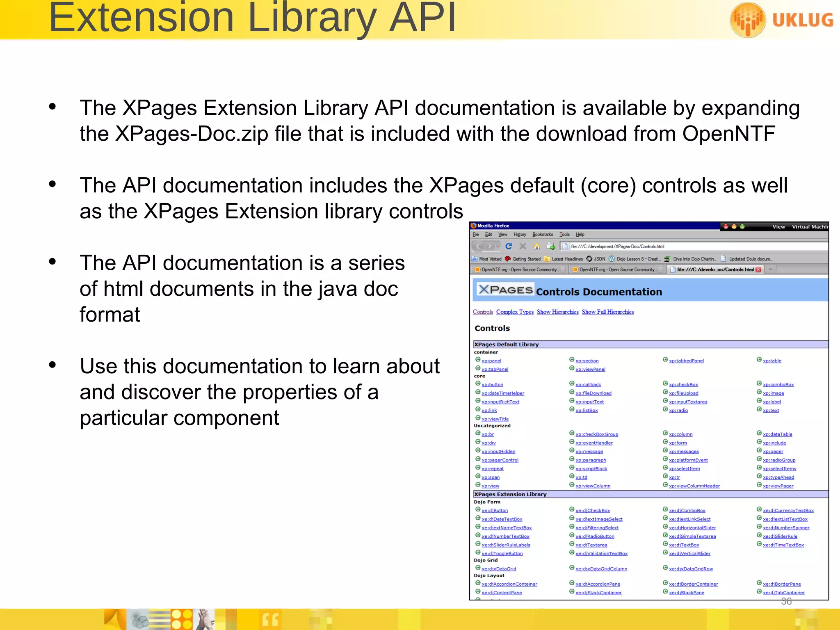The width and height of the screenshot is (840, 630).
Task: Open the History menu
Action: click(x=520, y=235)
